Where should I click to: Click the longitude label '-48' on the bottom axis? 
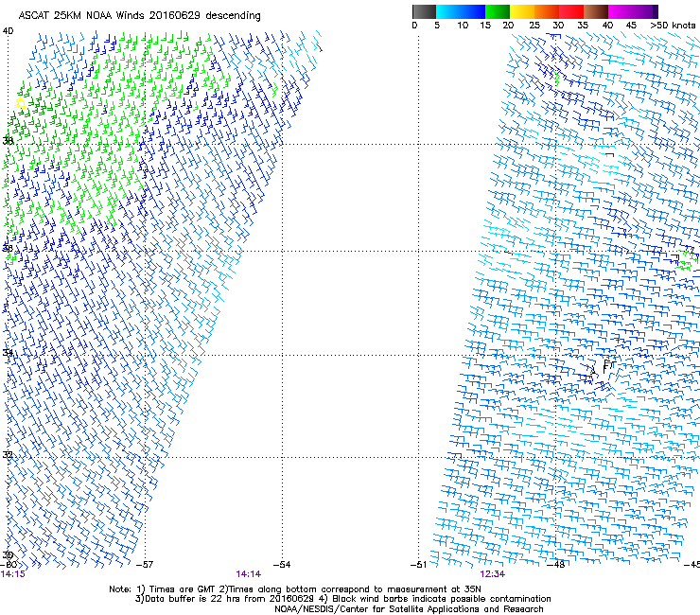556,564
